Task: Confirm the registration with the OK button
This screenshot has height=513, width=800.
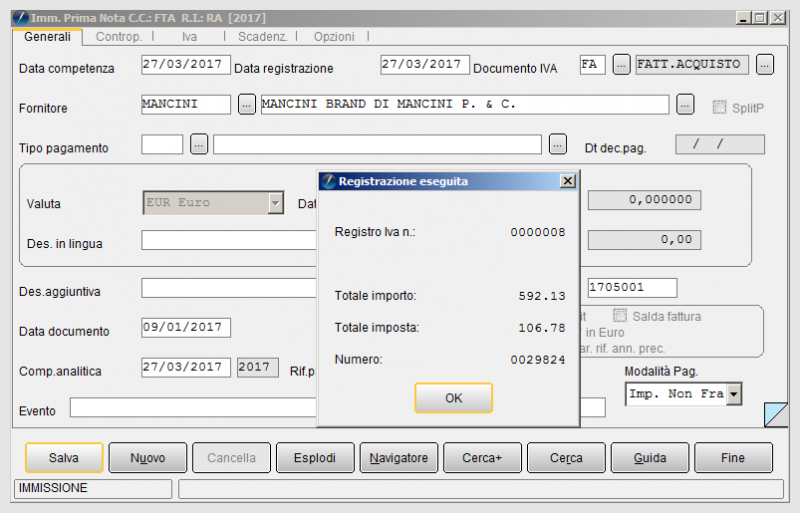Action: click(x=453, y=398)
